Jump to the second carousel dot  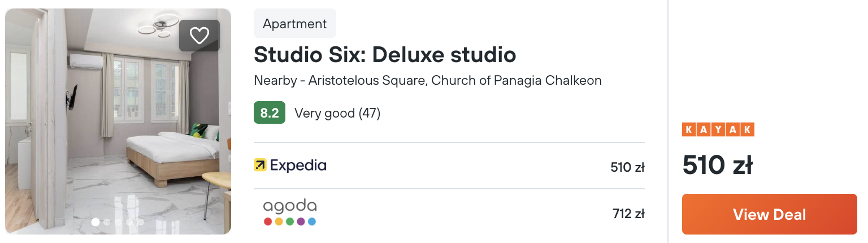point(107,222)
